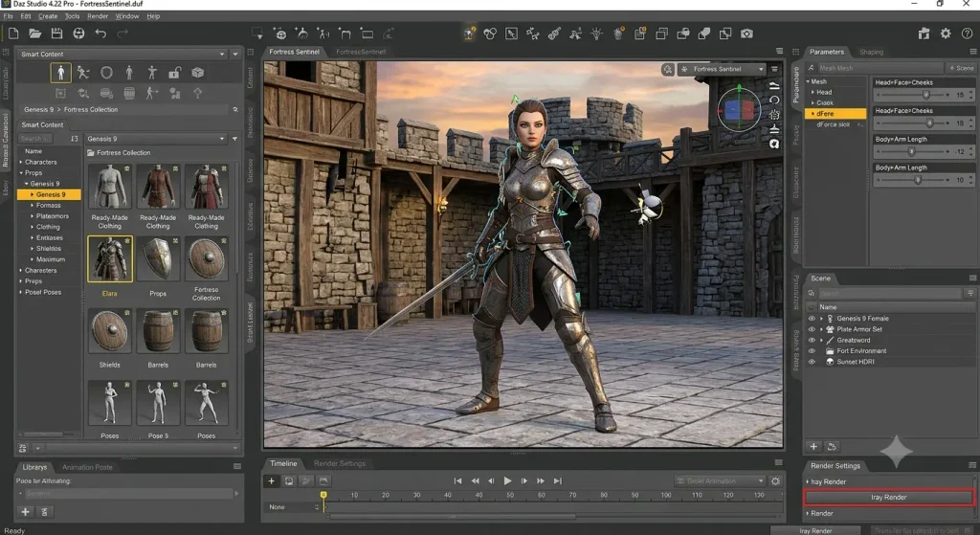Select the running-figure Poses filter icon

point(83,73)
